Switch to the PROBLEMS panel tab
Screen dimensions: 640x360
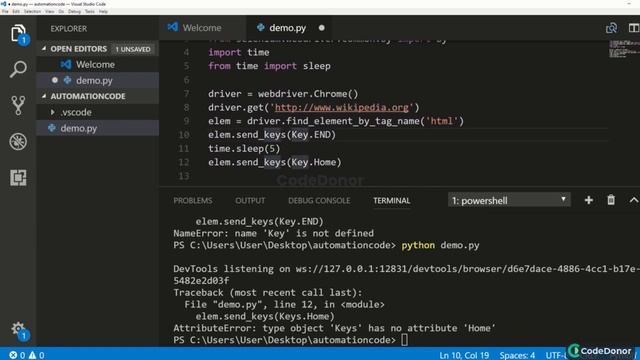click(193, 200)
